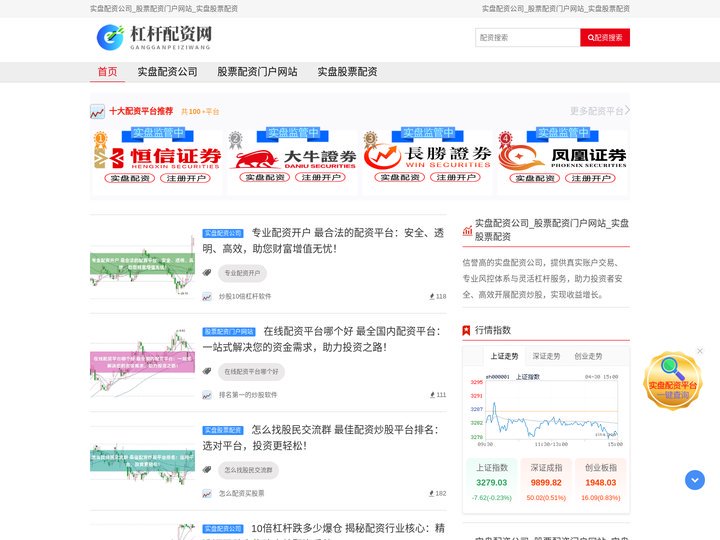Click the 杠杆配资网 site logo
This screenshot has width=720, height=540.
click(154, 37)
